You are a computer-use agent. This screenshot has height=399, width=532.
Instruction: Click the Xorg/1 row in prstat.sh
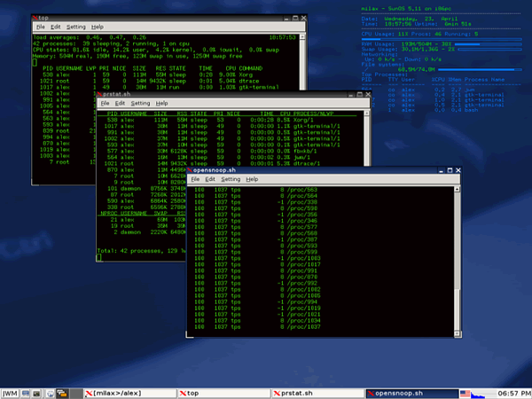point(210,120)
